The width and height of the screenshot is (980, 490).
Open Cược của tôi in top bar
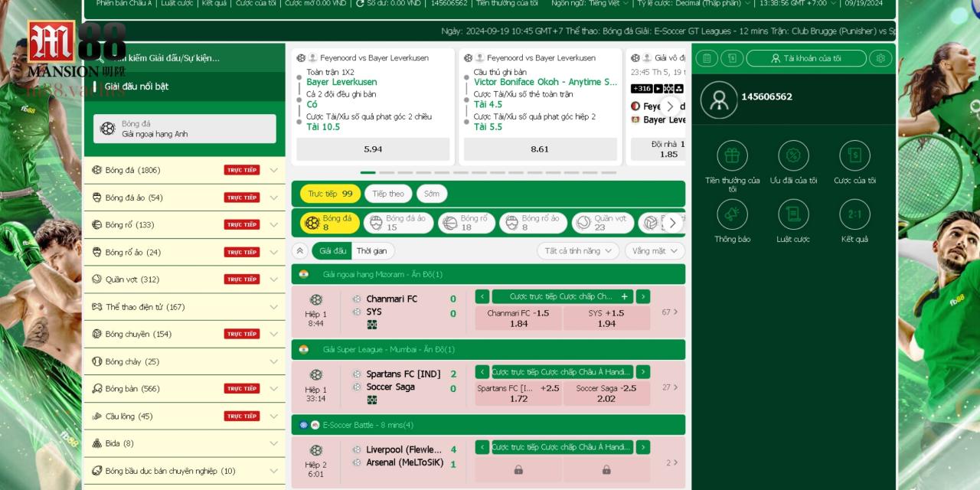click(x=255, y=3)
